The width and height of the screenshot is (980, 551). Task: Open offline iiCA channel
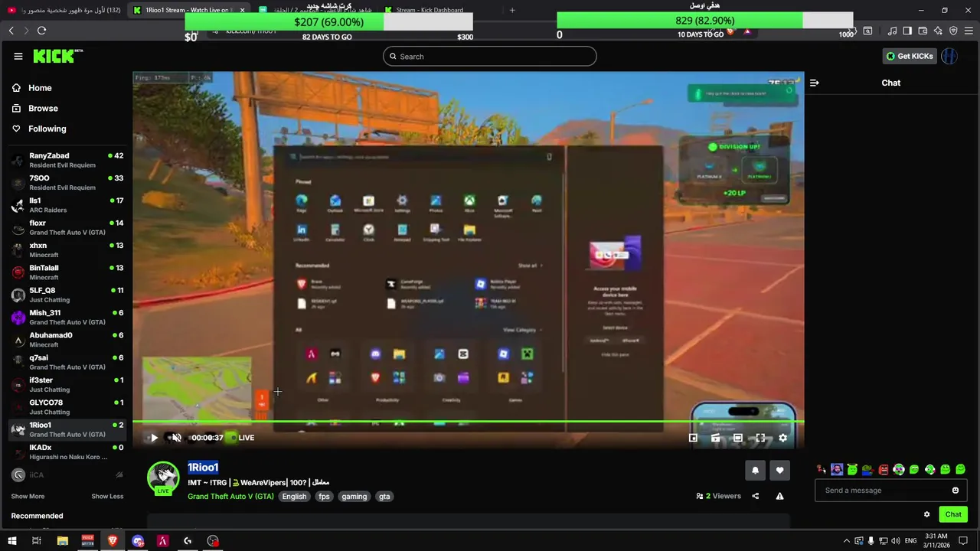67,474
